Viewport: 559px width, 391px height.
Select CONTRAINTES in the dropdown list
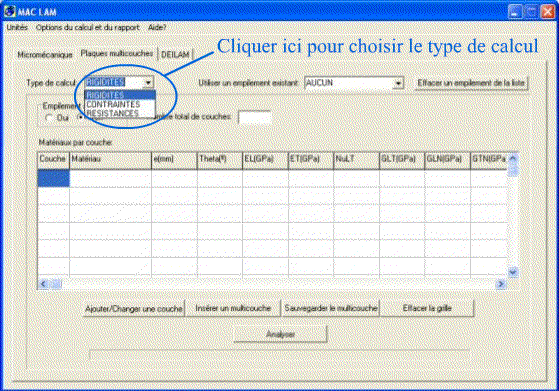(120, 104)
